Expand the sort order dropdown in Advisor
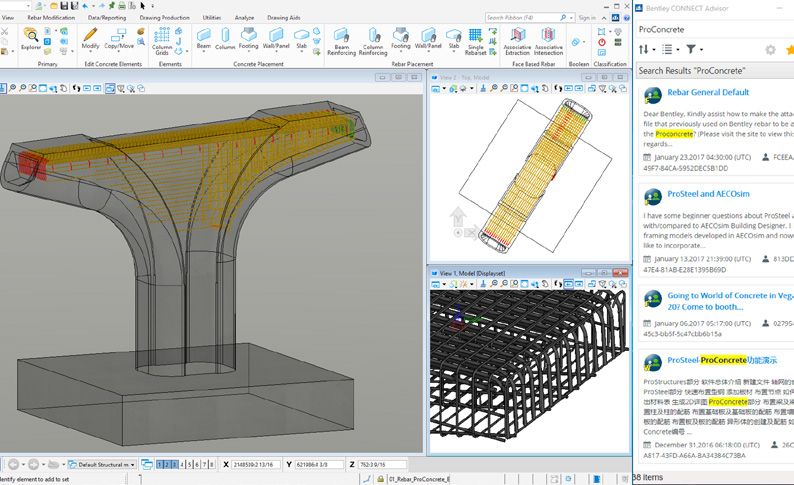 point(646,49)
